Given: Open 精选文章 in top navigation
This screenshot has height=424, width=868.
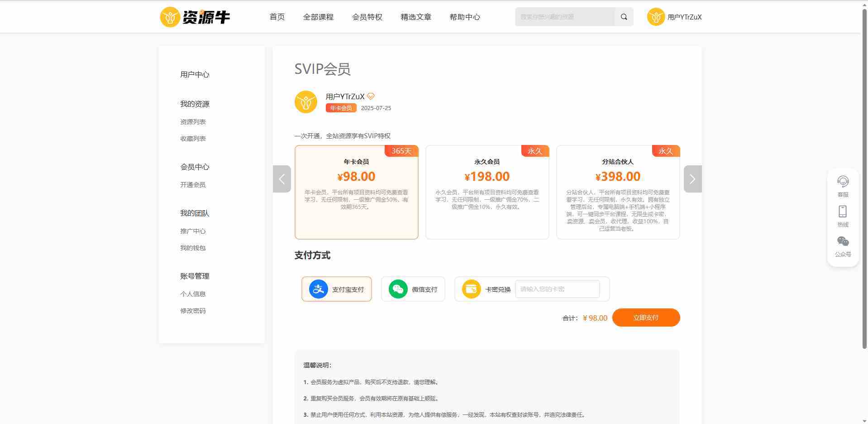Looking at the screenshot, I should click(416, 17).
